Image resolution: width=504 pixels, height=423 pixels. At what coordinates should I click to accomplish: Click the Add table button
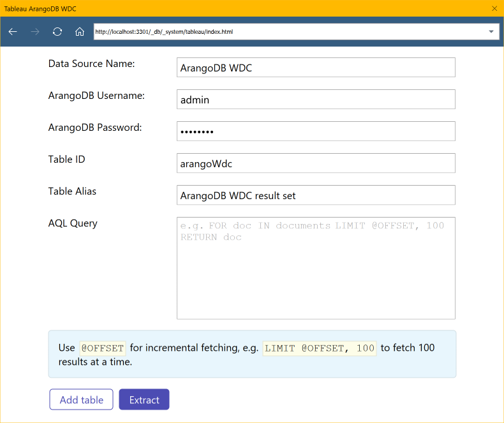click(81, 399)
